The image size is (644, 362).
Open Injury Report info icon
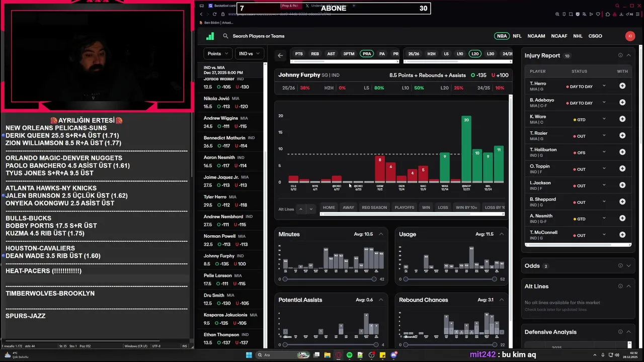620,55
